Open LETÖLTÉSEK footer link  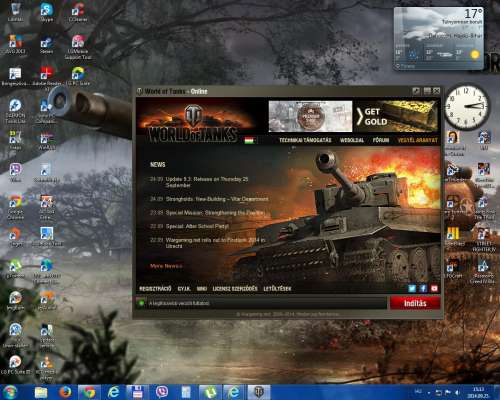(x=277, y=289)
